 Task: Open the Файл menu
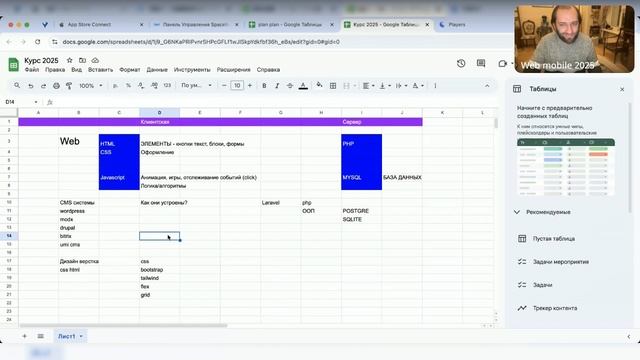[32, 70]
